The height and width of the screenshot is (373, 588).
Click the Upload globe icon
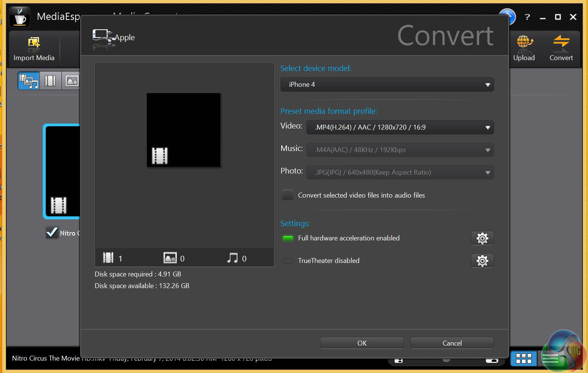(524, 43)
